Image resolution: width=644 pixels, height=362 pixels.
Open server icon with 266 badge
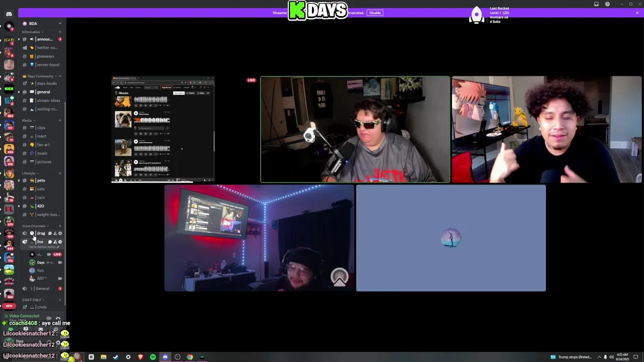pos(9,294)
